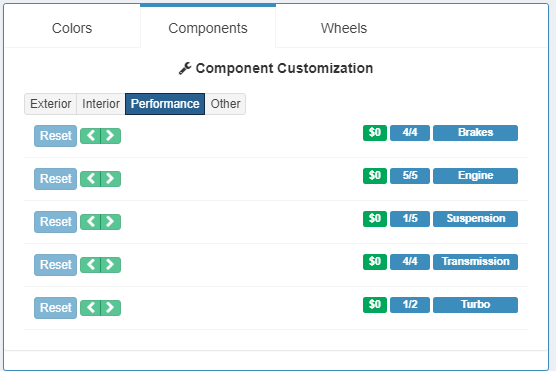556x371 pixels.
Task: Click the 5/5 count for Engine
Action: (x=410, y=176)
